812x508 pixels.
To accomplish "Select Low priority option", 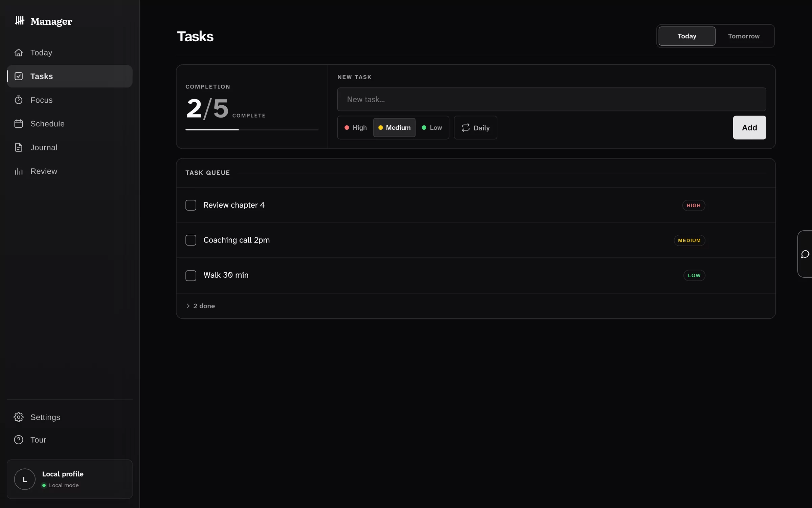I will (432, 128).
